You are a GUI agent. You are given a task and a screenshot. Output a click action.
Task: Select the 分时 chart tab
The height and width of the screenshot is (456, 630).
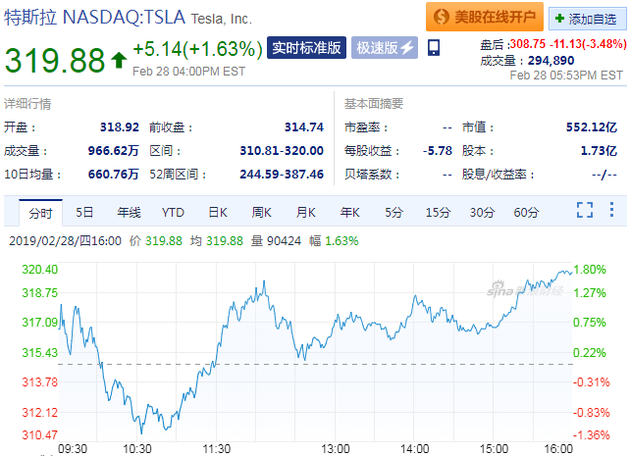pos(41,213)
